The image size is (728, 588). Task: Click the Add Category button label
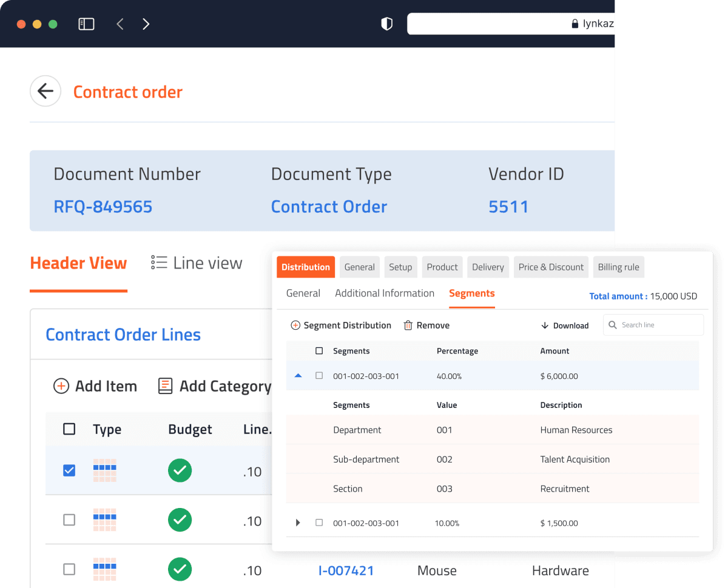[225, 386]
